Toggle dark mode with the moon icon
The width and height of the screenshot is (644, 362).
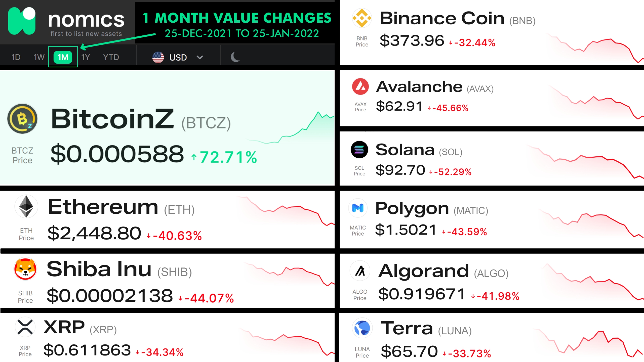coord(235,57)
